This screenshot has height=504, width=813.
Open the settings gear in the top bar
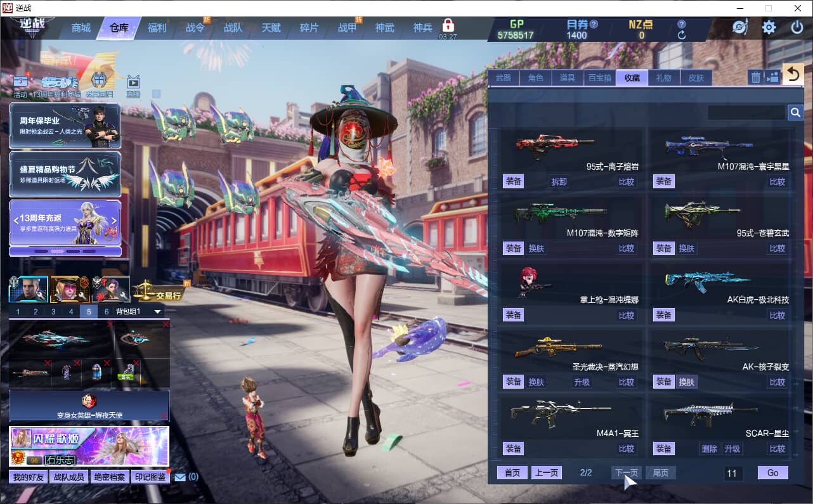[x=769, y=27]
